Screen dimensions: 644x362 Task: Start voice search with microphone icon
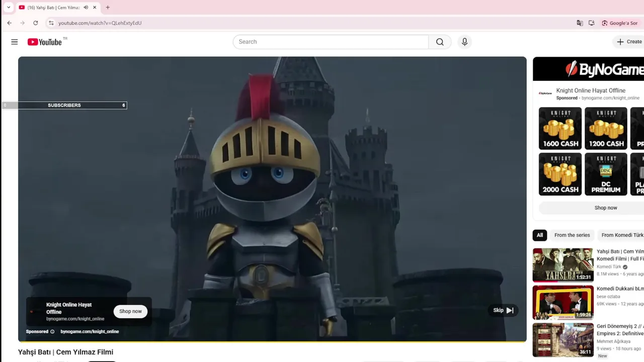464,42
